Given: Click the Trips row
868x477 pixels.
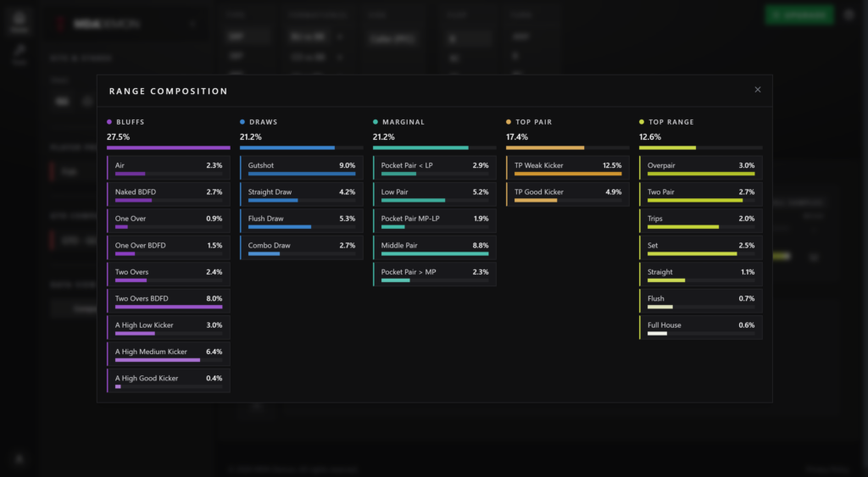Looking at the screenshot, I should click(x=701, y=221).
